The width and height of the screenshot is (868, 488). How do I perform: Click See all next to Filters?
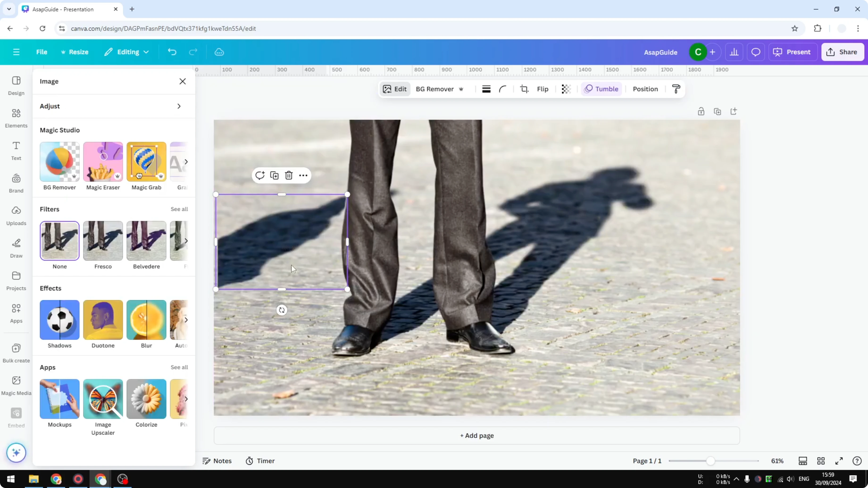click(x=179, y=209)
